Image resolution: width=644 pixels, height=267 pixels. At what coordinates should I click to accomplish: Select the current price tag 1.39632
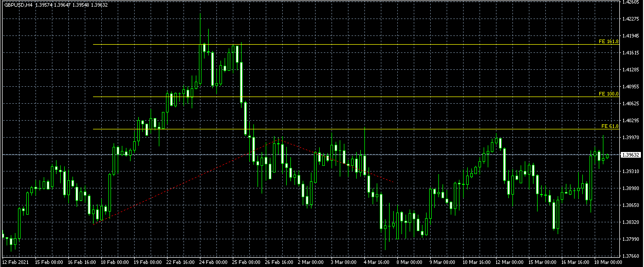(x=631, y=155)
